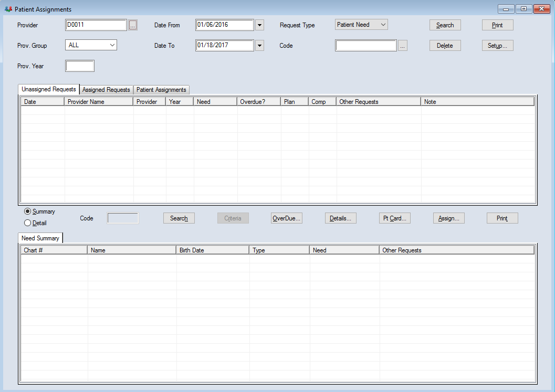Click the Prov. Year input field
This screenshot has height=392, width=555.
pos(80,66)
